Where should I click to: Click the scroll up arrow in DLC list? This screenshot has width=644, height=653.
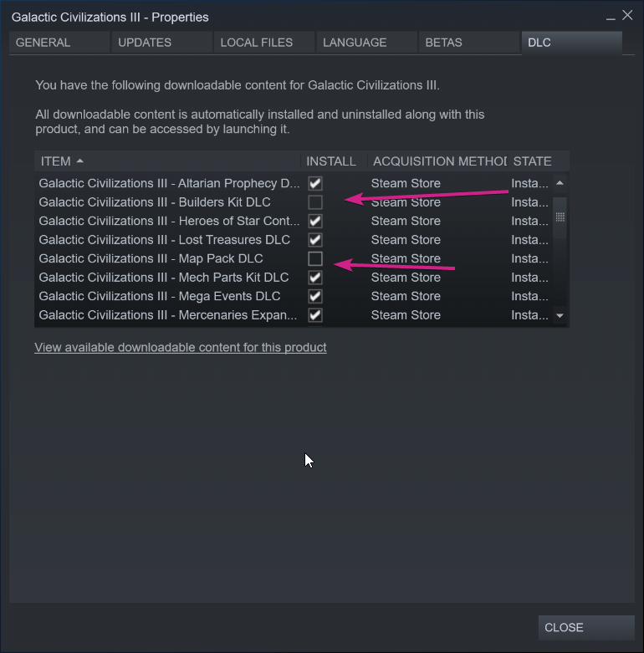560,183
